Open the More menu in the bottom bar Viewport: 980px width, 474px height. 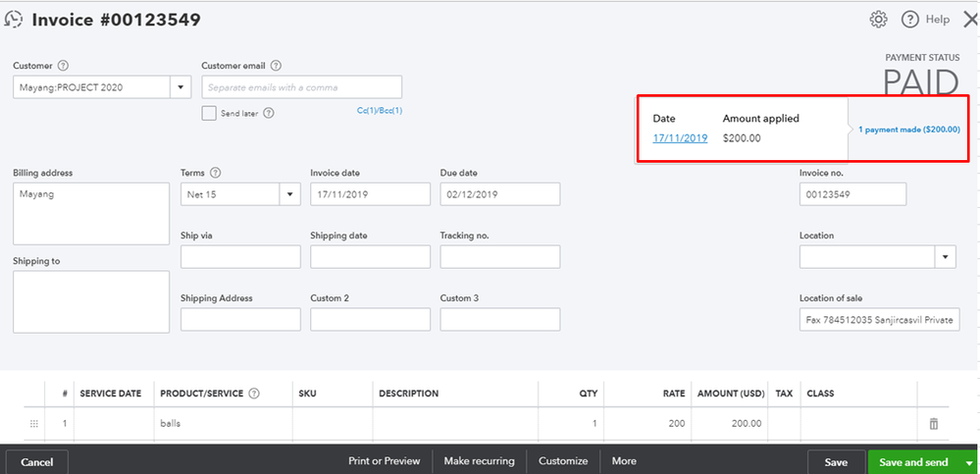624,461
